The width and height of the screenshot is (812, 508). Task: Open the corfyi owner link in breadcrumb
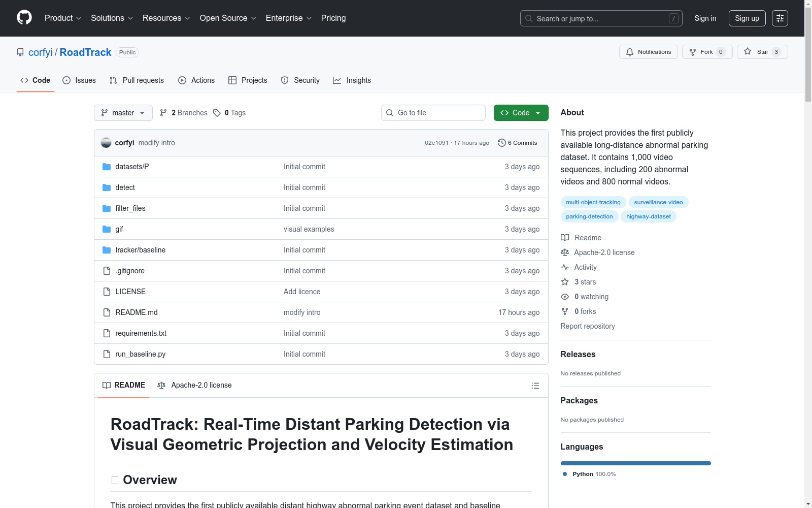click(41, 52)
